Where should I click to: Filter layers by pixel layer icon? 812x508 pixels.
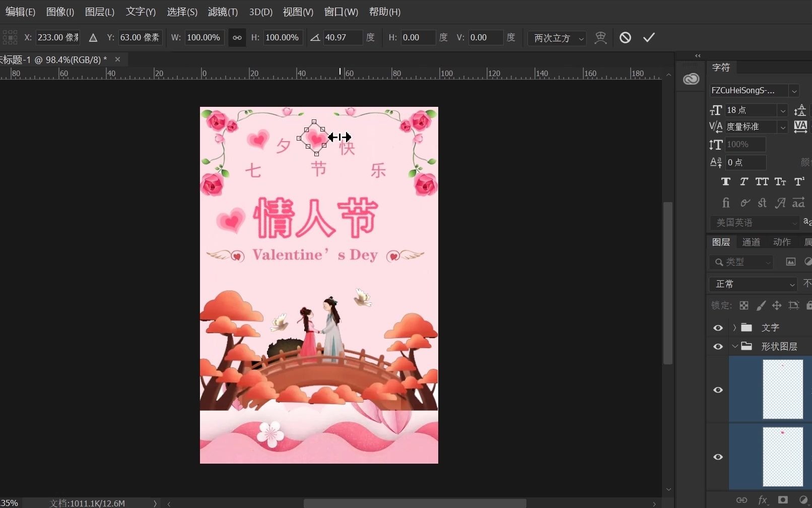pos(791,262)
